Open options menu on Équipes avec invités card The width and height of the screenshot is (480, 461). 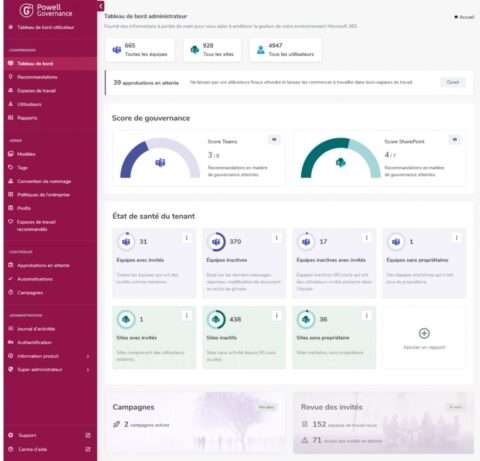coord(187,238)
